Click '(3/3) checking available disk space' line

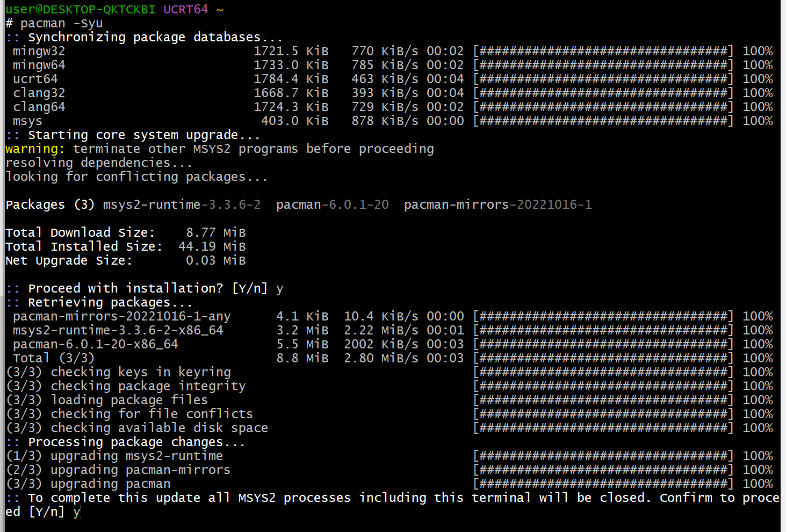click(136, 428)
